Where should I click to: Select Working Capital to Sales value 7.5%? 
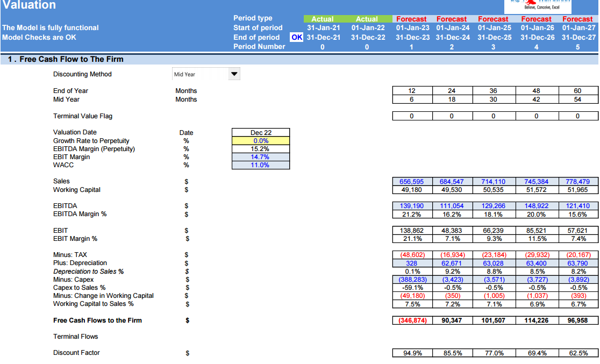tap(412, 304)
